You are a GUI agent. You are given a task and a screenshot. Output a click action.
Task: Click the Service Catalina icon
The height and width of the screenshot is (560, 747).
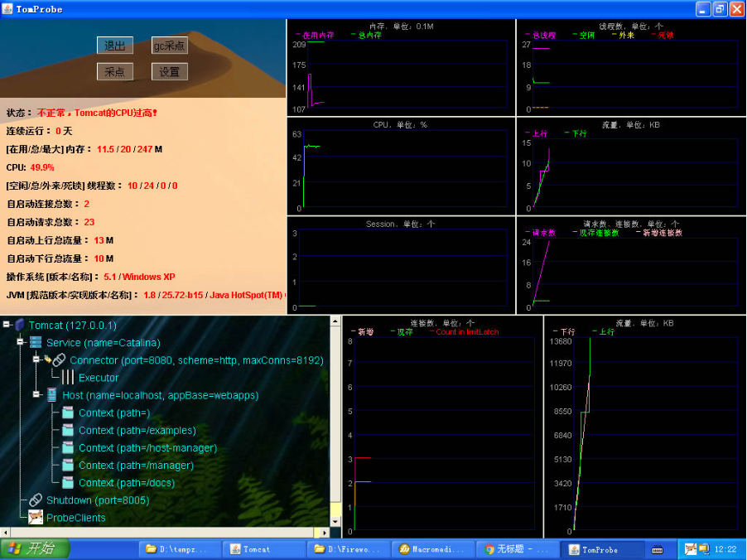coord(36,342)
